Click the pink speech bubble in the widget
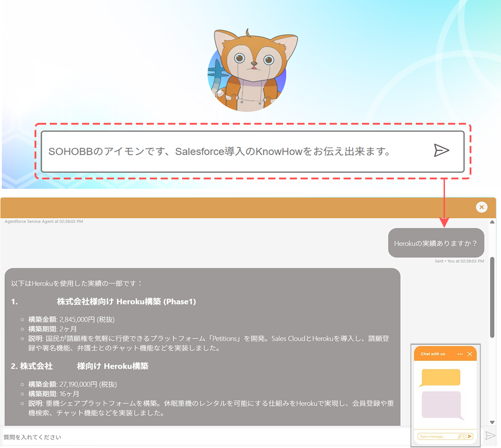The image size is (501, 448). click(x=442, y=405)
